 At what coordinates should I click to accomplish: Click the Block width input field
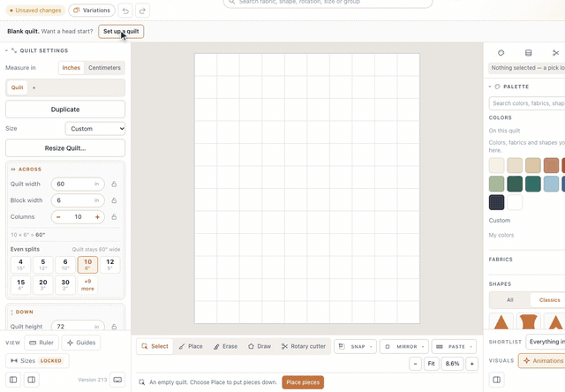coord(78,200)
